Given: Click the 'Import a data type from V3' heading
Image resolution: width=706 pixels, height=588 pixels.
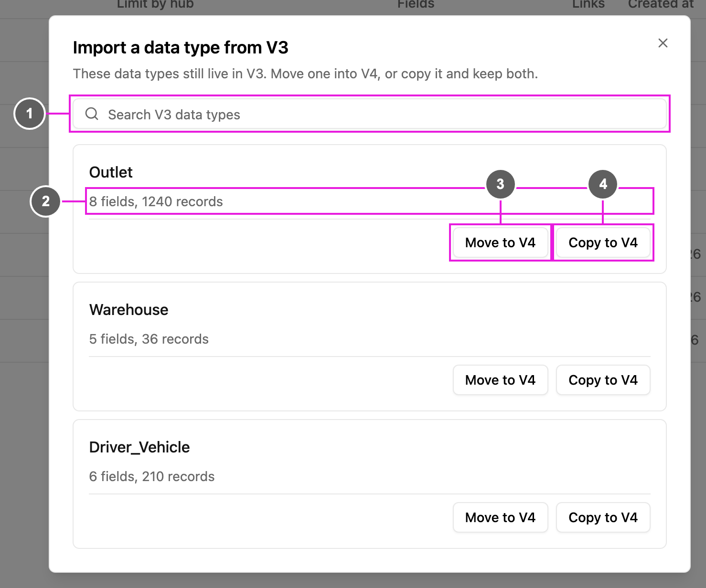Looking at the screenshot, I should 181,48.
